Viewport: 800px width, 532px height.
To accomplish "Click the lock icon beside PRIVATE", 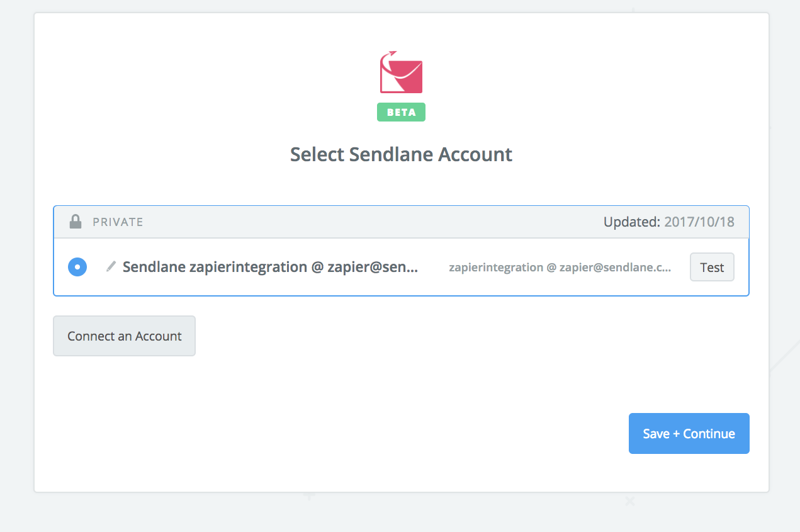I will pos(76,221).
